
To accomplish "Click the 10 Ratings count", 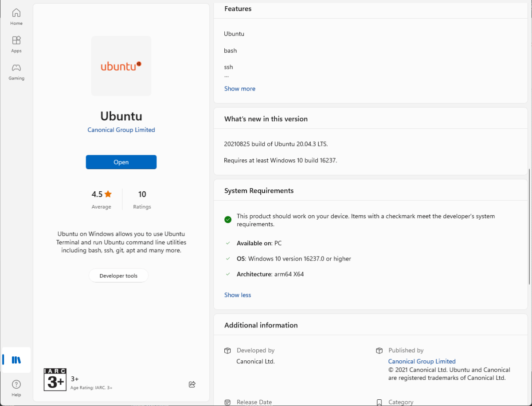I will 142,199.
